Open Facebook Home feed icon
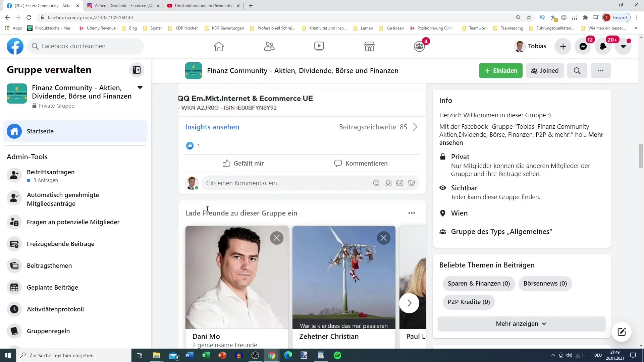Image resolution: width=644 pixels, height=362 pixels. pos(219,46)
